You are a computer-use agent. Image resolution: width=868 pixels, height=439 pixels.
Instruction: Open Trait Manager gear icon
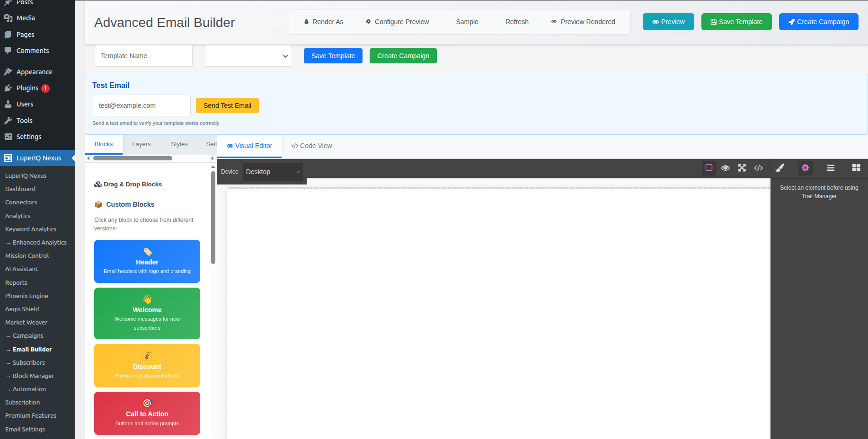tap(805, 168)
